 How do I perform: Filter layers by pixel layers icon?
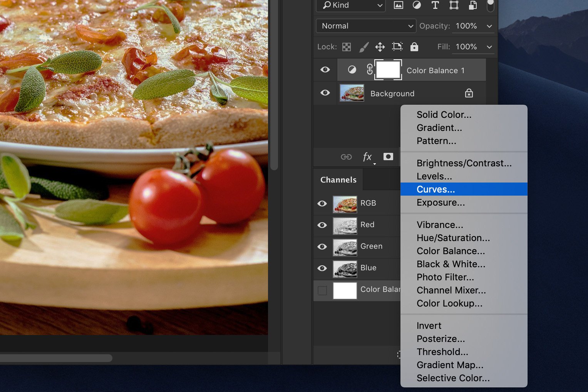click(x=398, y=5)
